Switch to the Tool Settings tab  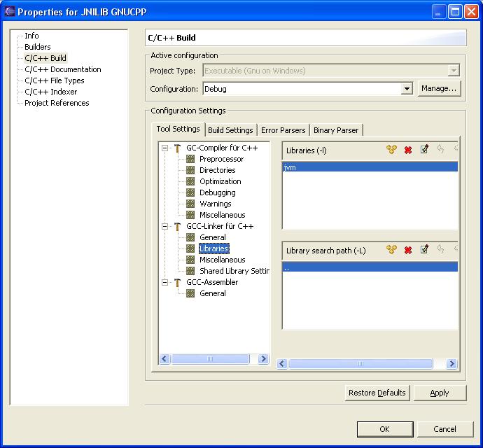178,129
